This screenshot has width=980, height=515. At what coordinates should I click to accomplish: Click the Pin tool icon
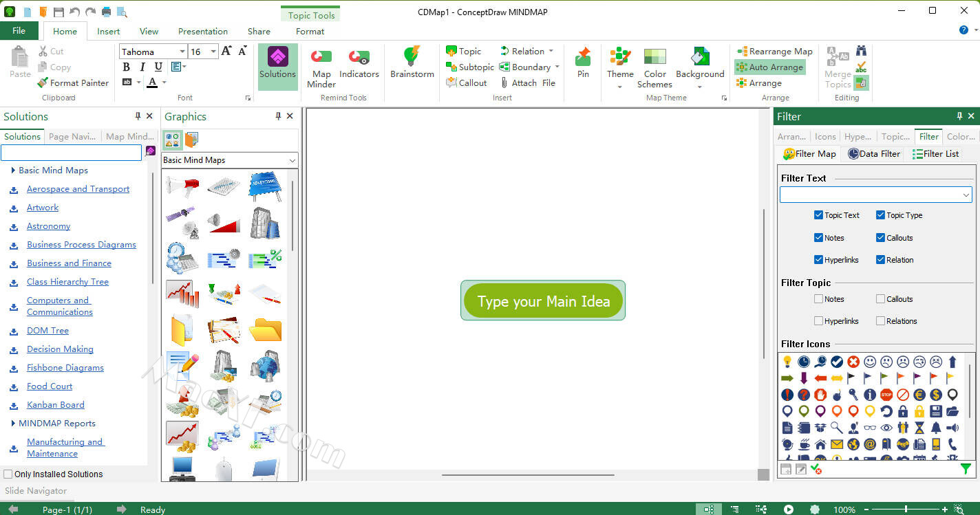[583, 58]
